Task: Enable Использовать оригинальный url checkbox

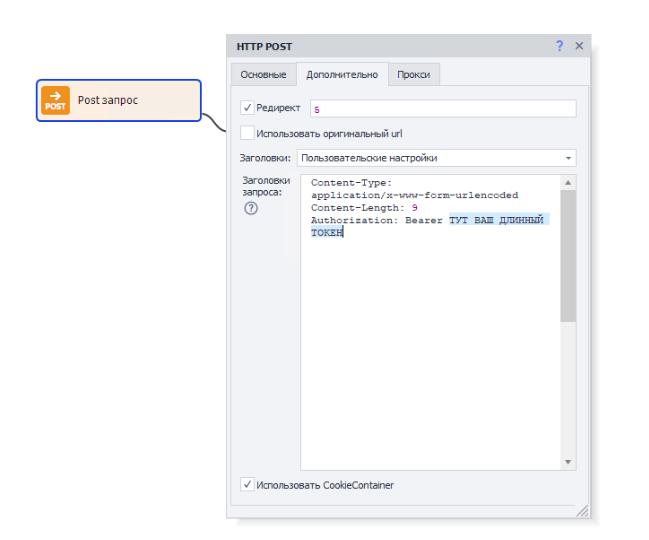Action: [247, 133]
